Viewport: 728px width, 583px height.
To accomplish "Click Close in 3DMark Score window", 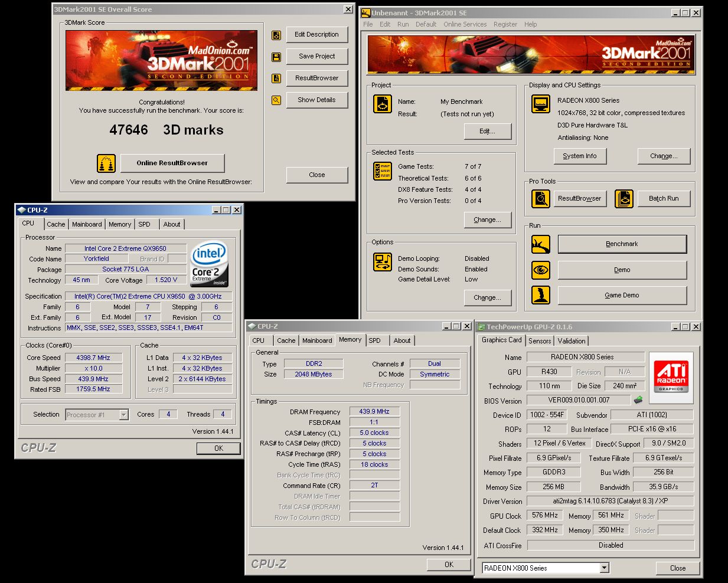I will coord(317,175).
